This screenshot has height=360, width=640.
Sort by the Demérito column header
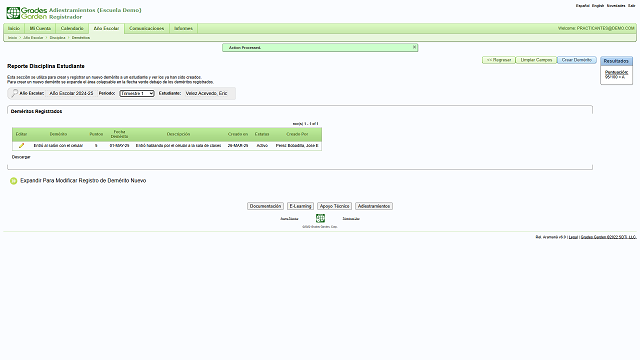58,134
